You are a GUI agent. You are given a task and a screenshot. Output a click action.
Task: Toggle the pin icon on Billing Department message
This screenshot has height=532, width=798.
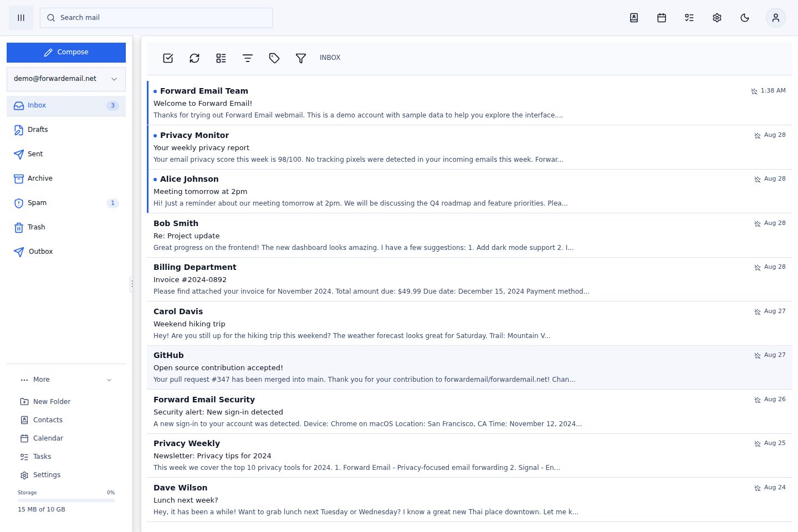(758, 268)
